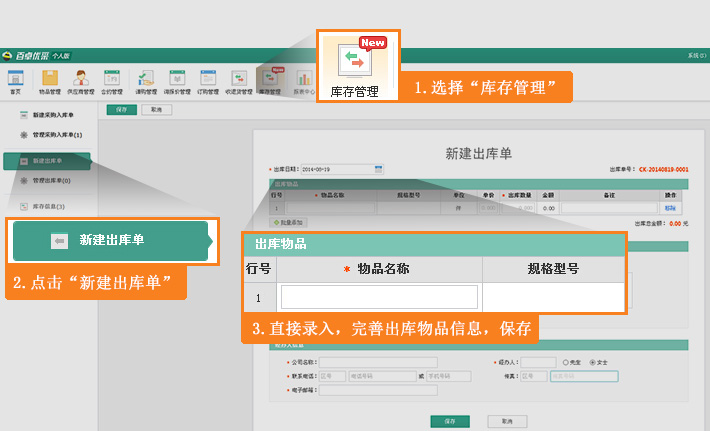Open the 首页 home icon in toolbar
The width and height of the screenshot is (710, 431).
coord(15,80)
